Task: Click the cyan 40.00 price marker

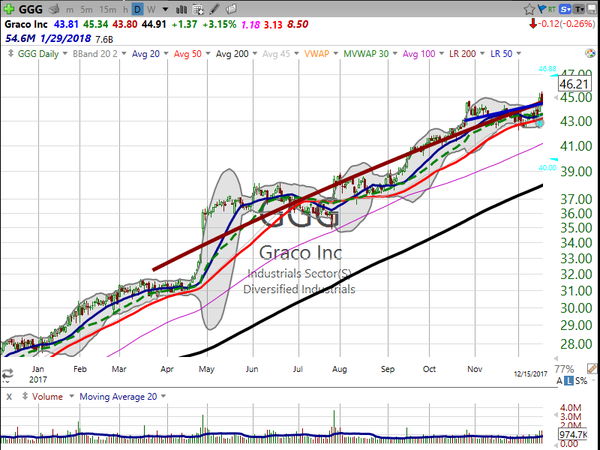Action: pos(548,167)
